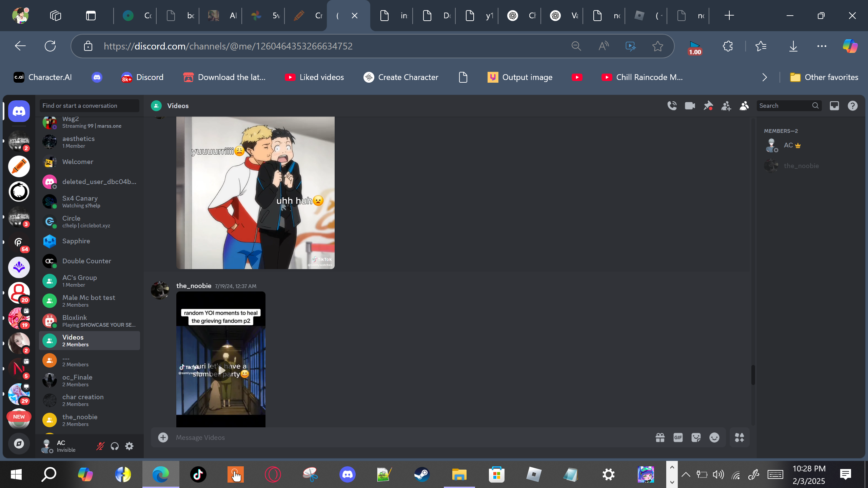Open Output image bookmark
The width and height of the screenshot is (868, 488).
[x=520, y=77]
